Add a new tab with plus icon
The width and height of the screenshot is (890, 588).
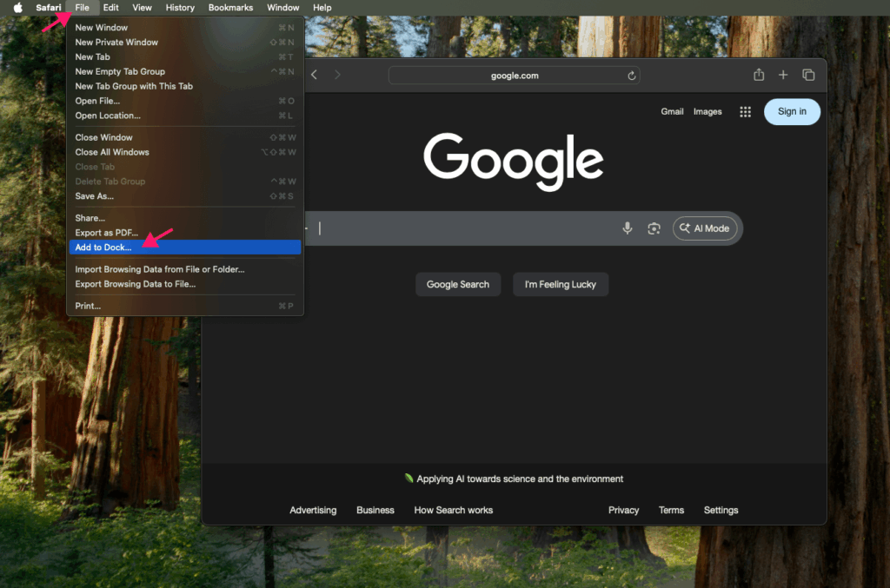click(x=783, y=75)
